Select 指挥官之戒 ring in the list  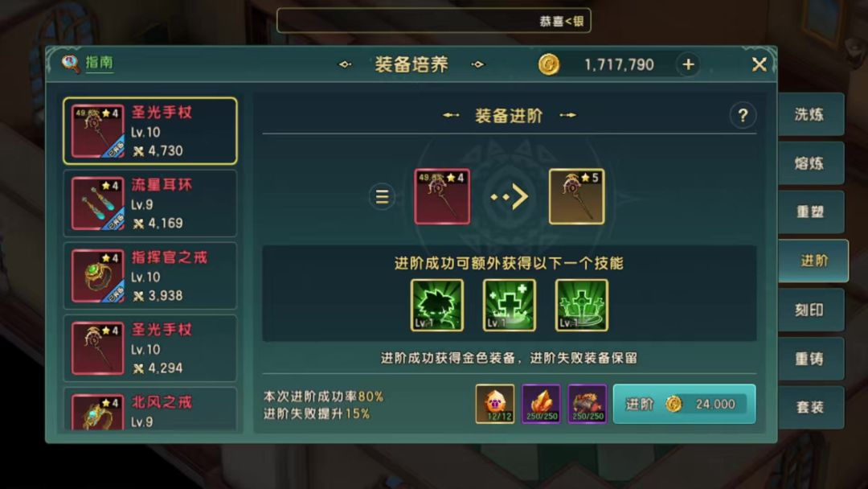150,276
